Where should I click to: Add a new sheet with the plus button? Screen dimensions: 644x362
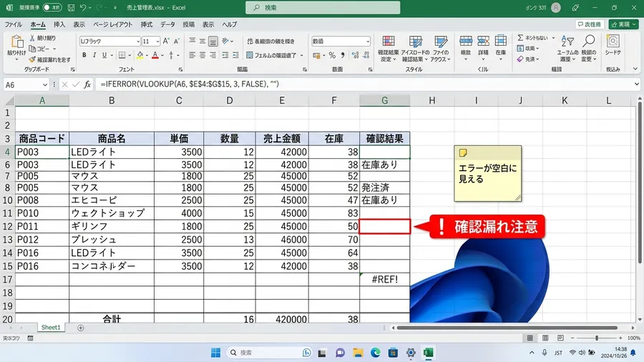click(x=80, y=328)
